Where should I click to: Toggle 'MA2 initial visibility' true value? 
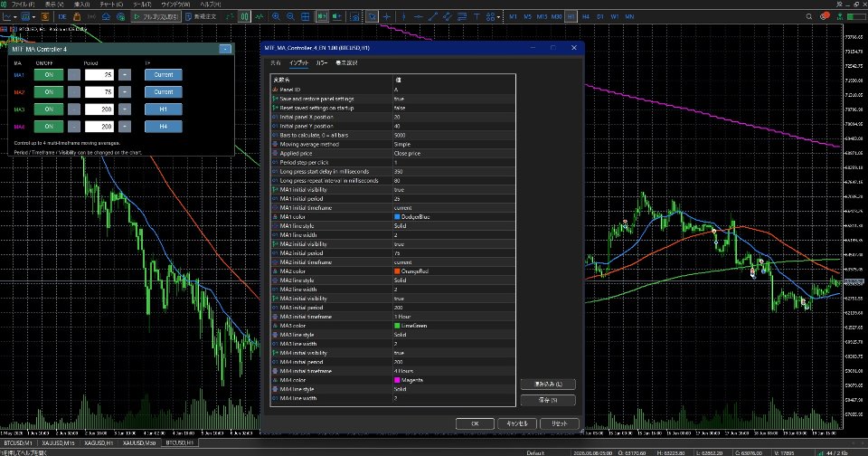click(454, 243)
